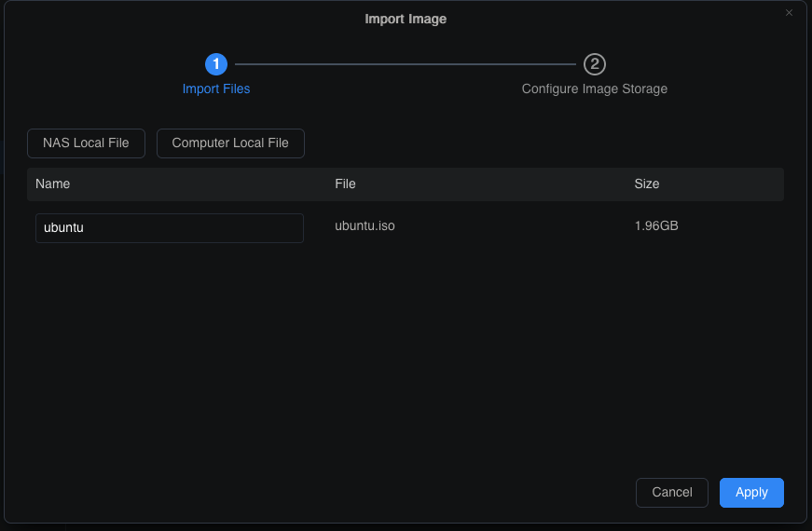The height and width of the screenshot is (531, 812).
Task: Click the step 1 circle icon
Action: point(216,64)
